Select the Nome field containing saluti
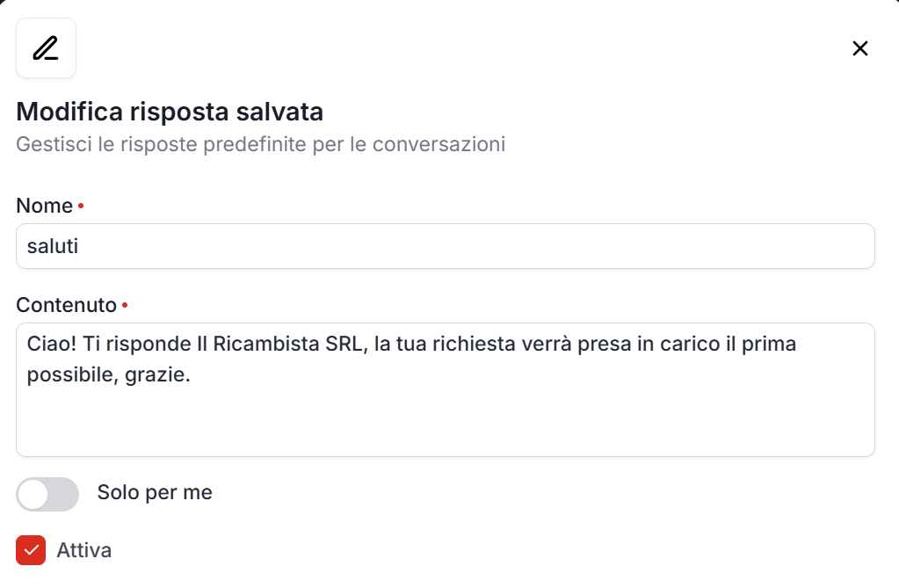This screenshot has width=899, height=588. click(x=445, y=246)
